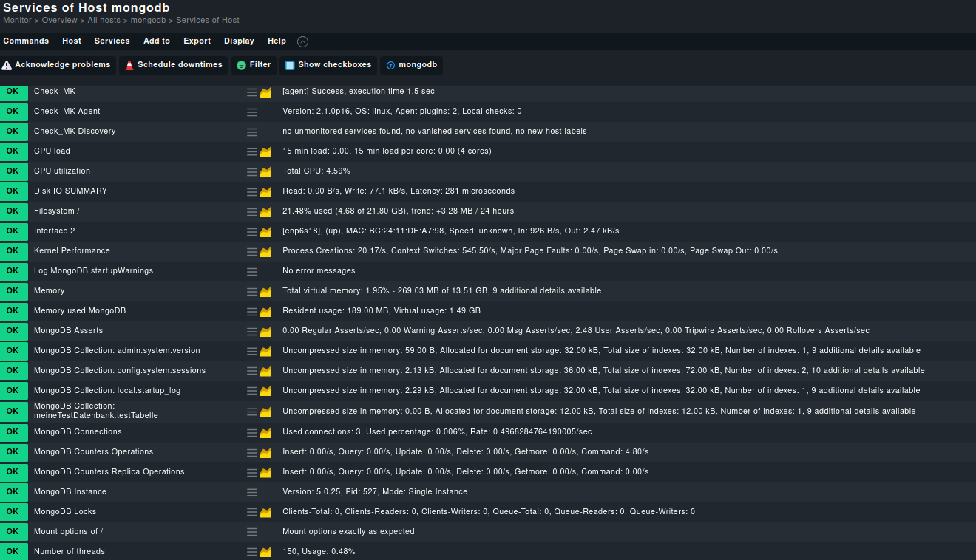Open graph icon for CPU load service
Image resolution: width=976 pixels, height=560 pixels.
265,151
